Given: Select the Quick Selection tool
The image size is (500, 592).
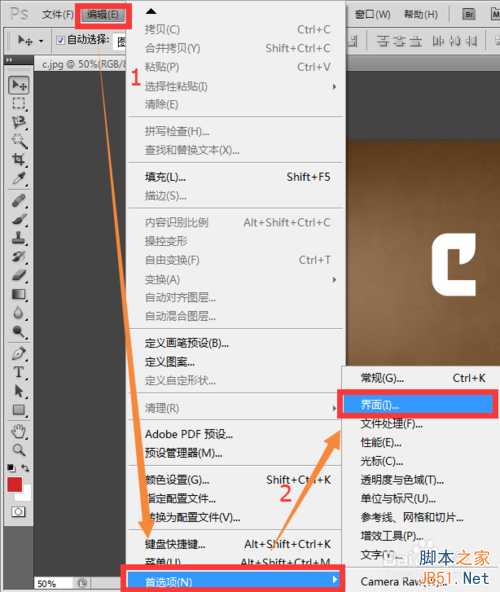Looking at the screenshot, I should click(19, 141).
